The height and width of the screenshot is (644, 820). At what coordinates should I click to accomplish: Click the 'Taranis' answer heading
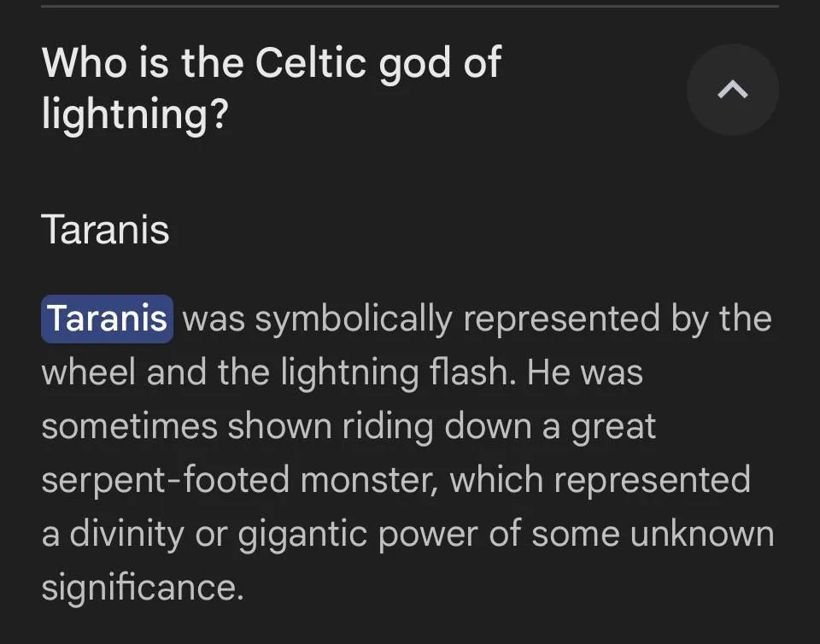[x=106, y=229]
